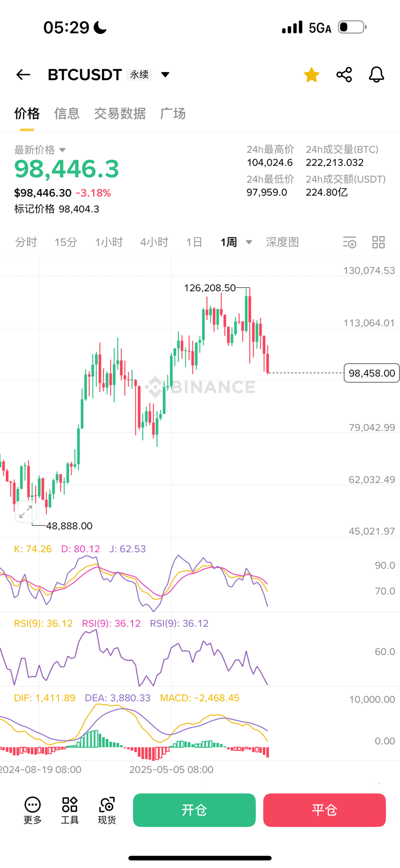Expand more intervals arrow beside 1周
400x868 pixels.
[249, 242]
